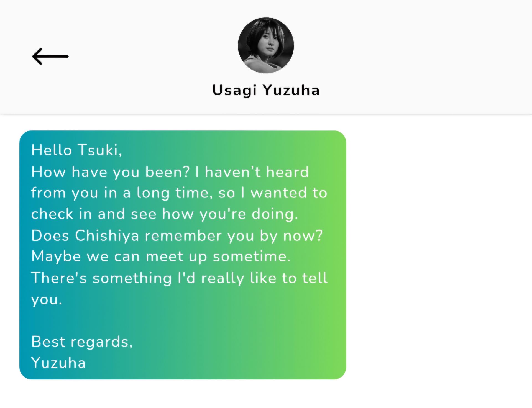Click the word "remember" in the message
Viewport: 532px width, 408px height.
(183, 236)
